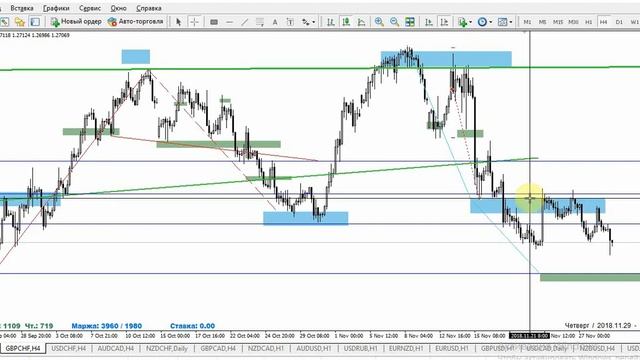The height and width of the screenshot is (360, 640).
Task: Select the D1 timeframe
Action: click(x=619, y=22)
